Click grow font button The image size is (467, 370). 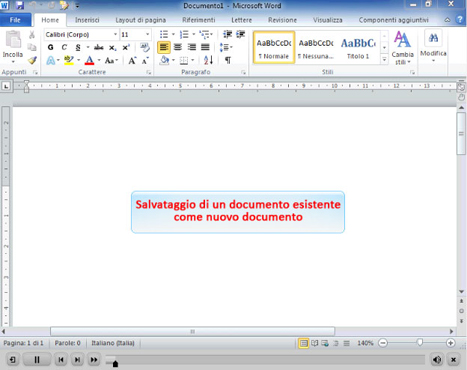click(132, 60)
